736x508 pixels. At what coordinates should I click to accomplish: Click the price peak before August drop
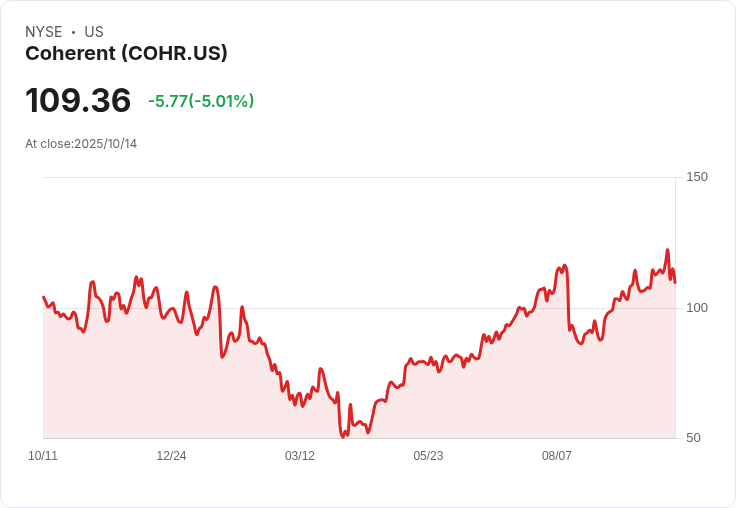(565, 266)
